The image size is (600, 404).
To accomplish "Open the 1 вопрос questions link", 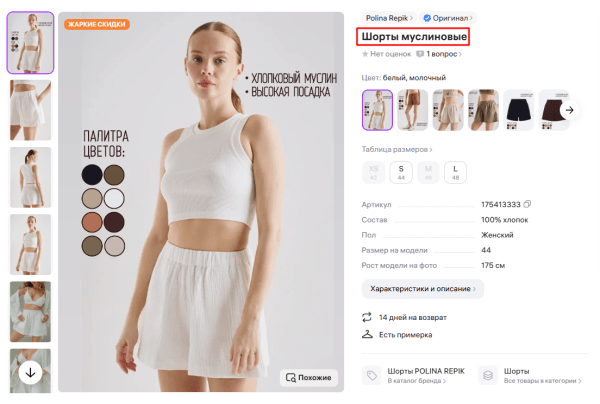I will click(x=441, y=54).
